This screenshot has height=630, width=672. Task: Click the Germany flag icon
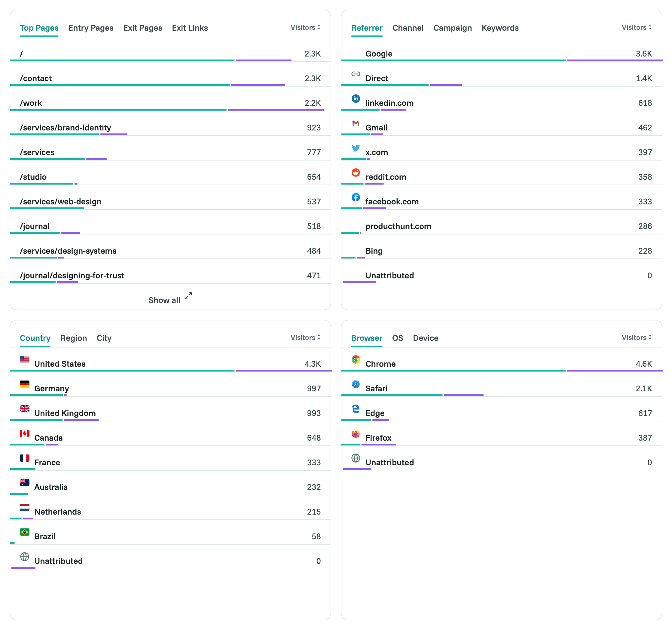[25, 384]
